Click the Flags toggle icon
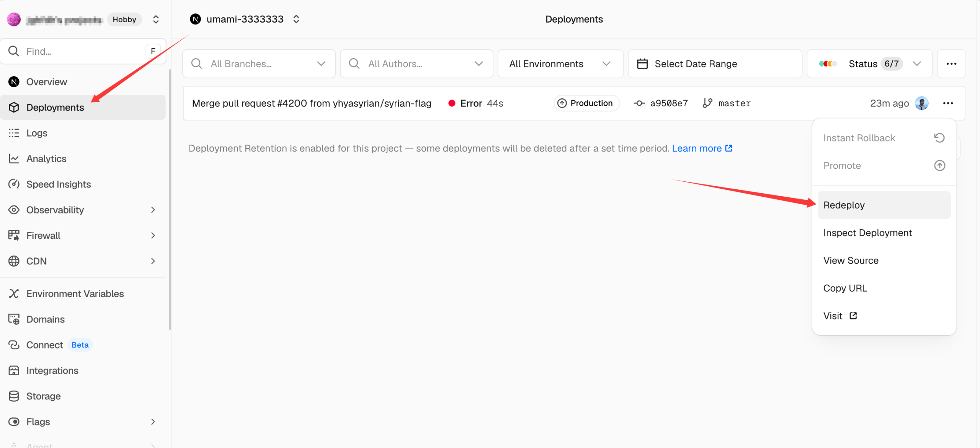The width and height of the screenshot is (980, 448). pos(14,422)
